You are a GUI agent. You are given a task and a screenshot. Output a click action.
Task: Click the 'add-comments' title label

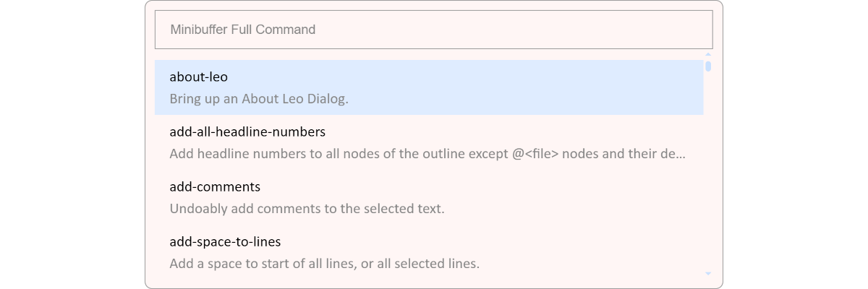tap(215, 187)
